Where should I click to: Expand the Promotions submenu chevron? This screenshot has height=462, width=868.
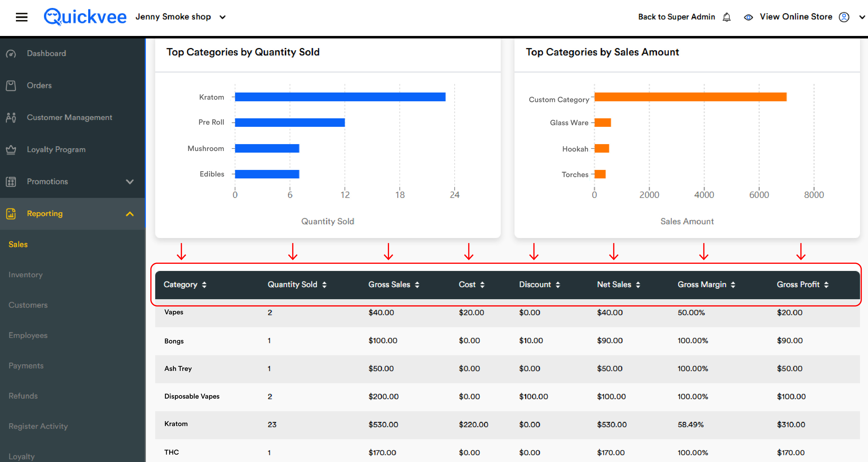tap(130, 181)
